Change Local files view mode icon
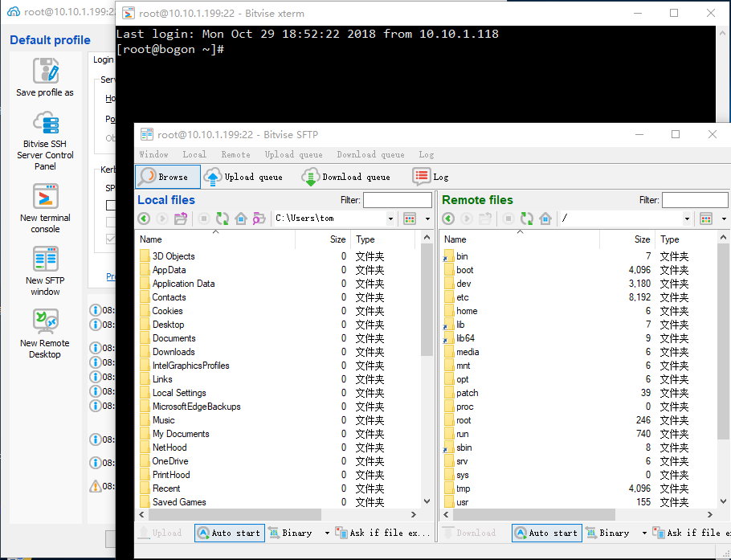The image size is (731, 560). click(410, 219)
